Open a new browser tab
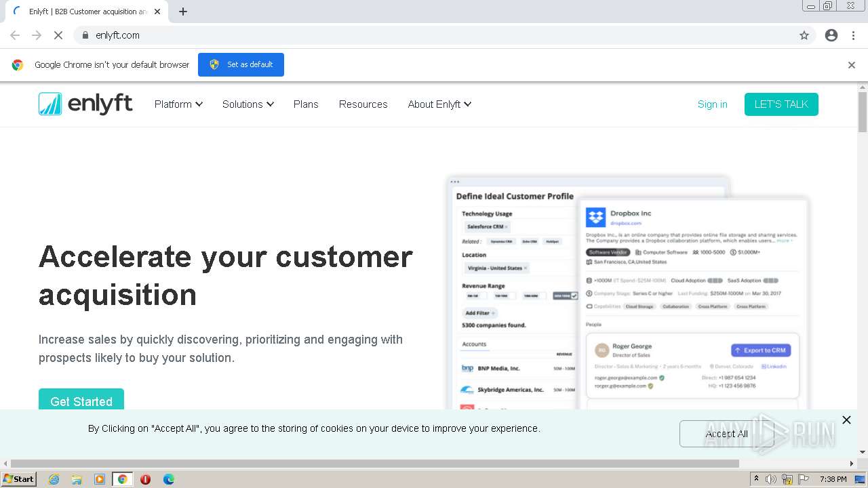 click(183, 12)
